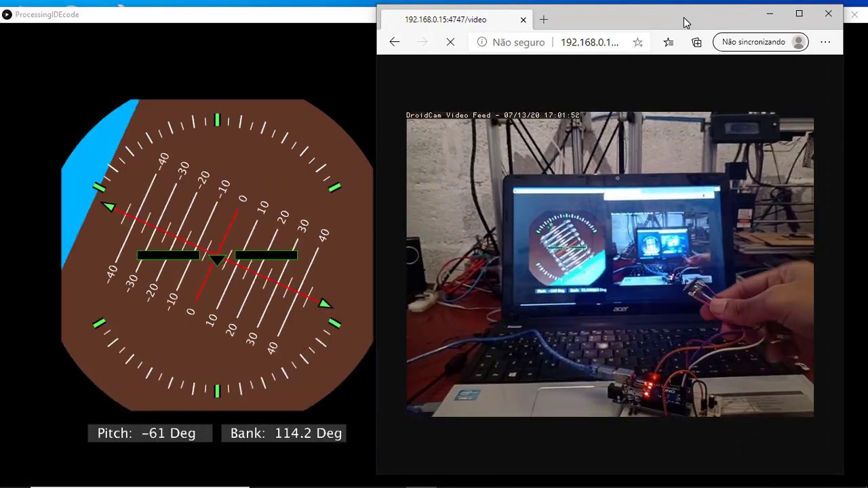The image size is (868, 488).
Task: Open a new browser tab with plus
Action: click(x=544, y=20)
